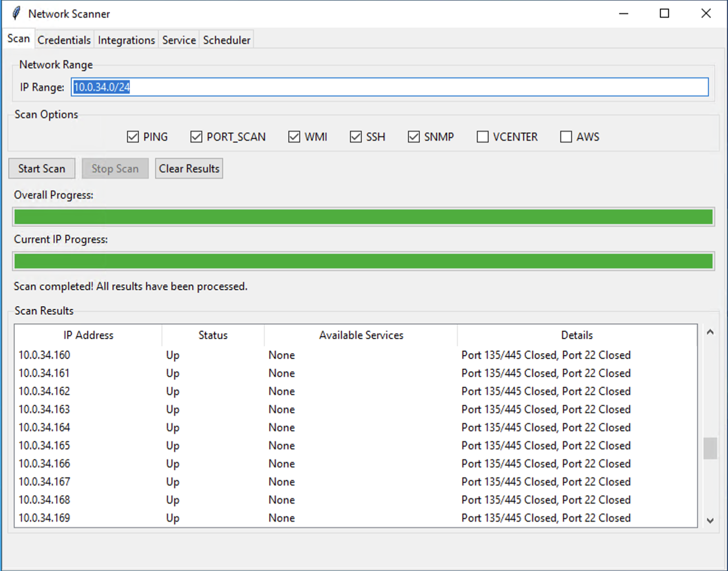
Task: Enable the VCENTER scan option
Action: tap(483, 137)
